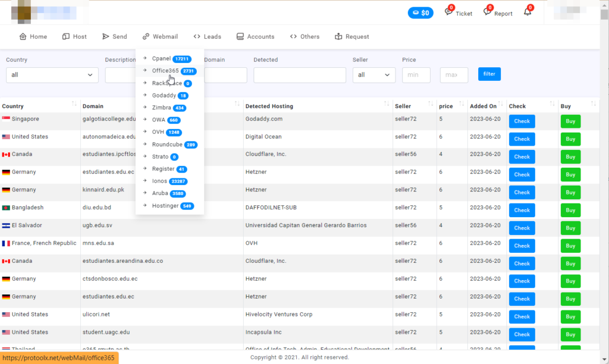This screenshot has width=609, height=364.
Task: Click the $0 balance badge
Action: [420, 12]
